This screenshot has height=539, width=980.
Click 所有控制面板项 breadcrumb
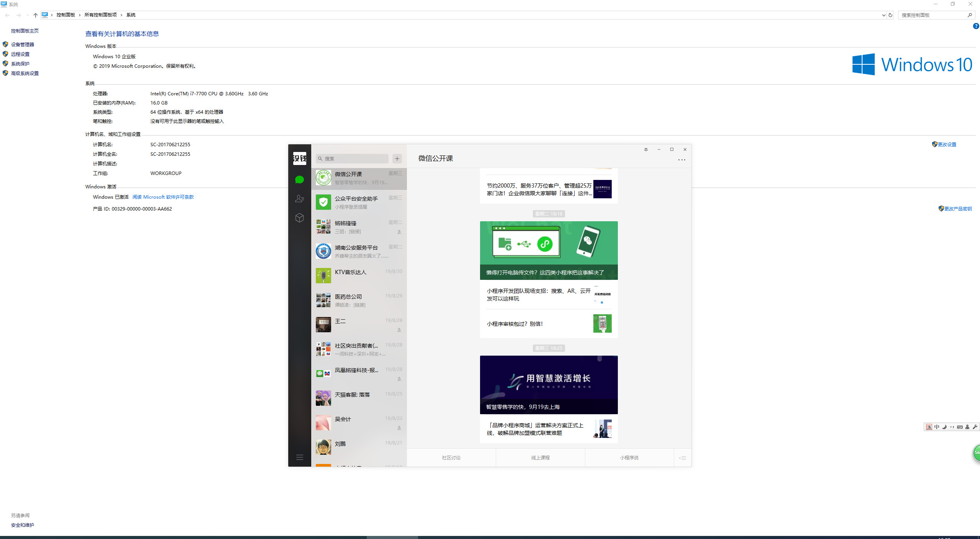[101, 15]
